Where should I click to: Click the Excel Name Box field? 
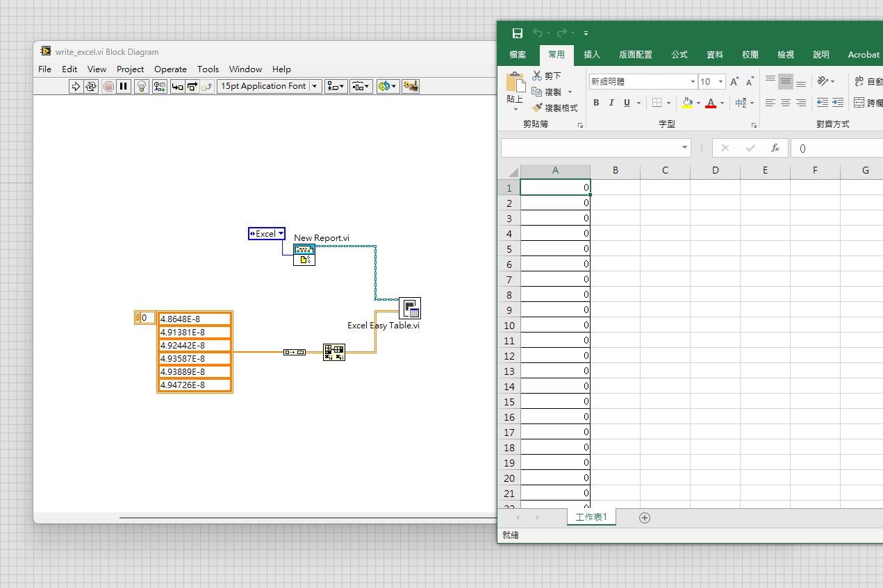tap(590, 148)
